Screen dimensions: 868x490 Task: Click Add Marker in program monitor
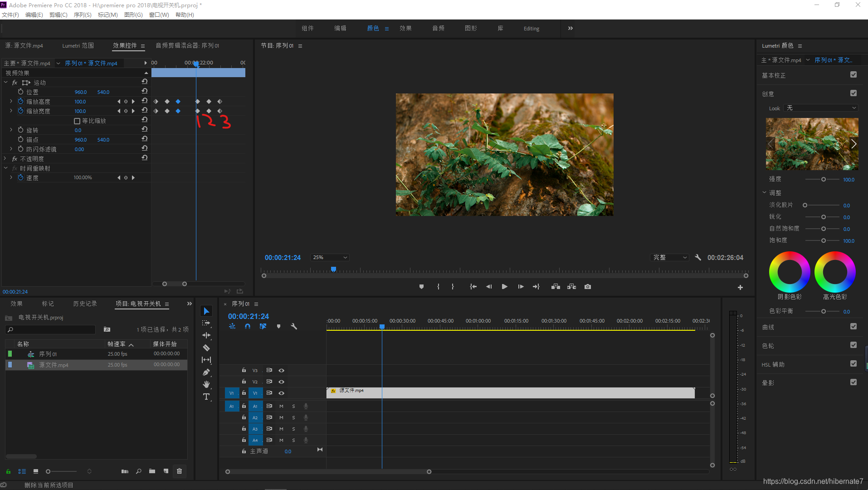click(x=421, y=287)
